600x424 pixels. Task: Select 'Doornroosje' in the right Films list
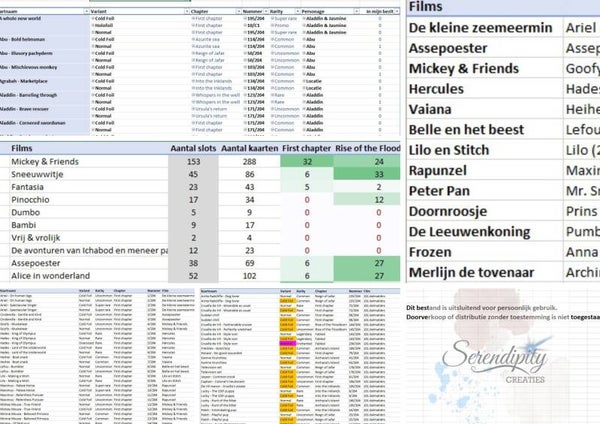[448, 211]
